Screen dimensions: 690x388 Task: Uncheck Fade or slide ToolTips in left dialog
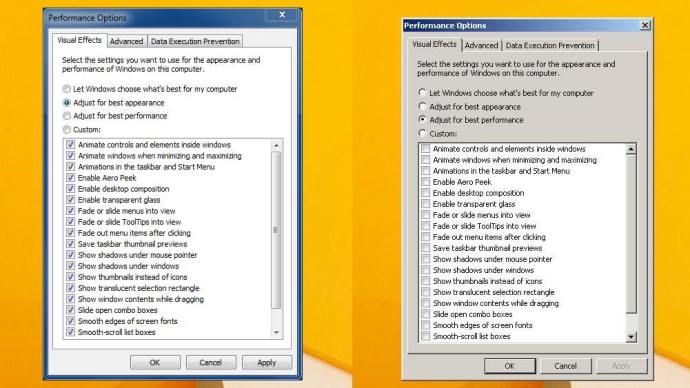[70, 222]
